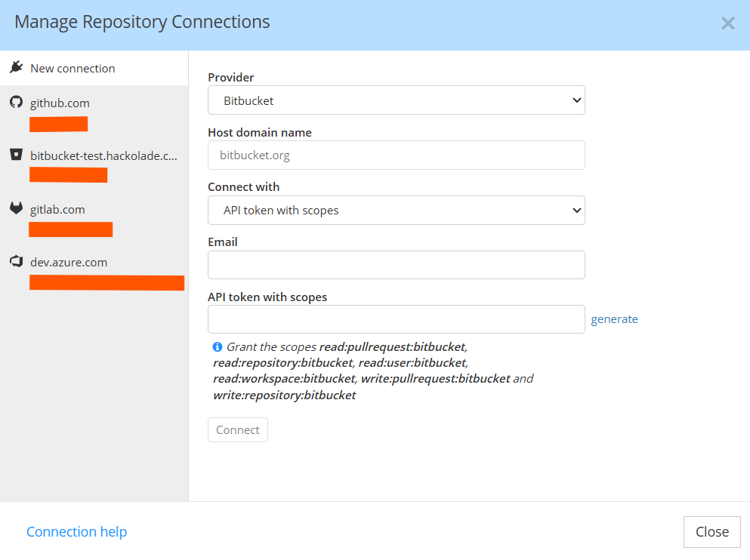Click the Azure DevOps icon
The height and width of the screenshot is (560, 750).
[x=17, y=262]
